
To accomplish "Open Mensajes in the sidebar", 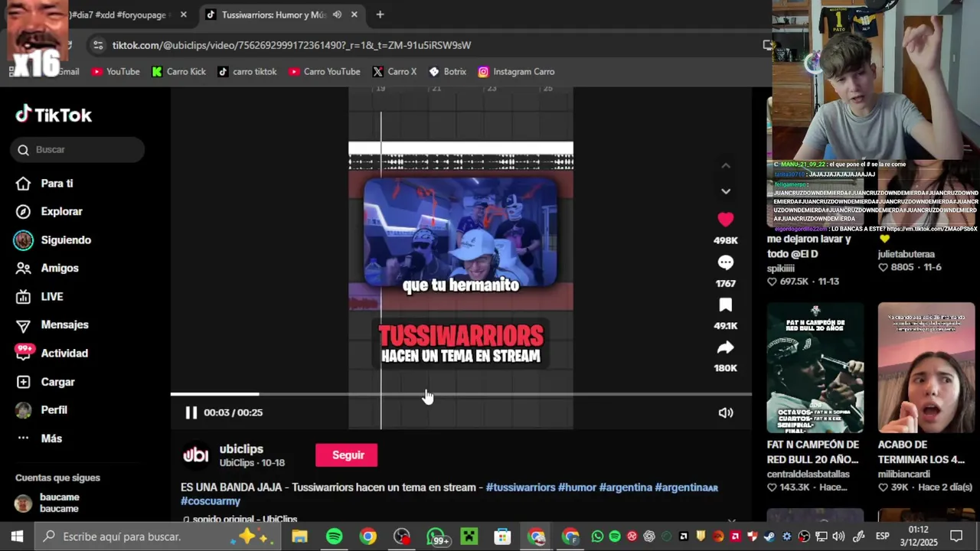I will [53, 324].
